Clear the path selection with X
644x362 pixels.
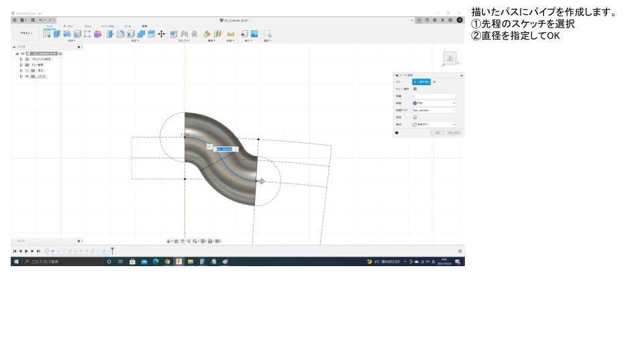click(434, 82)
